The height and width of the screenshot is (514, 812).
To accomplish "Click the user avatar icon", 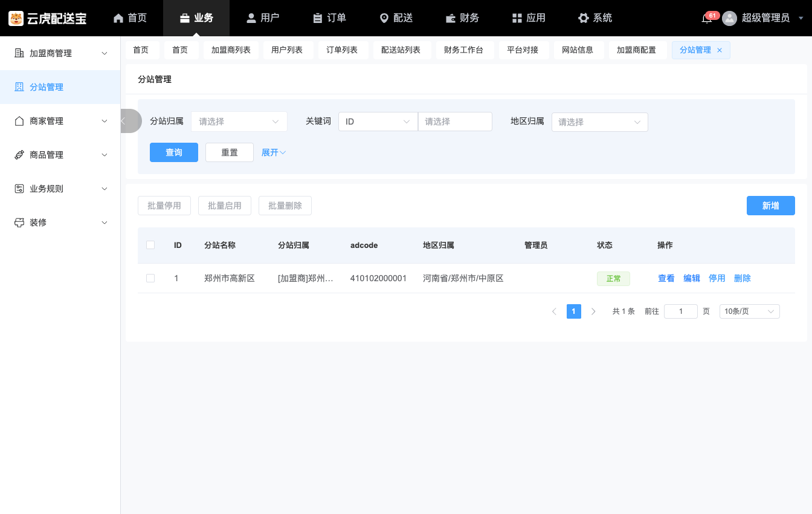I will [x=730, y=18].
